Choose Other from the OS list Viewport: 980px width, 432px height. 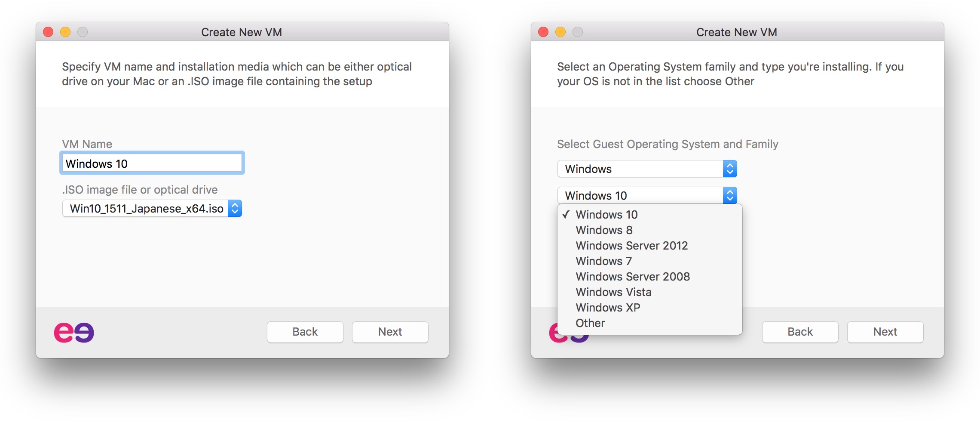coord(650,323)
